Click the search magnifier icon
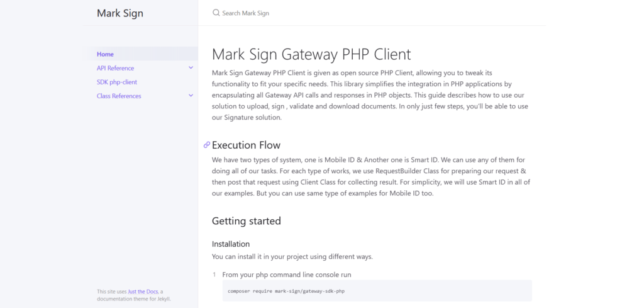 pos(216,13)
